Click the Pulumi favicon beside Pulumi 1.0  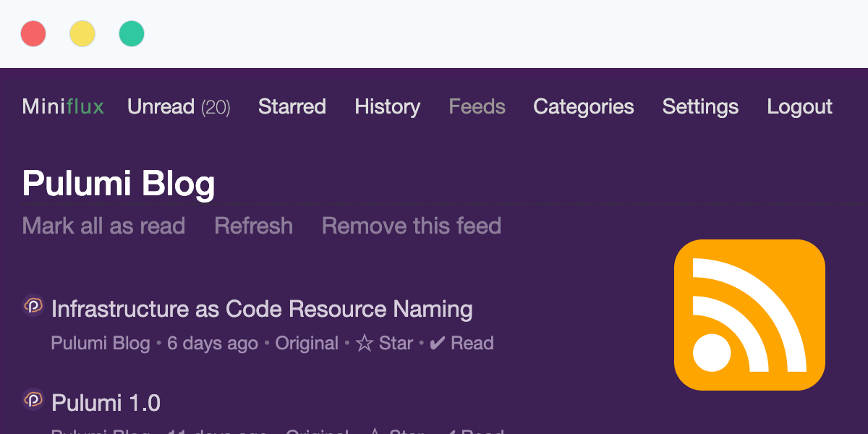point(33,399)
